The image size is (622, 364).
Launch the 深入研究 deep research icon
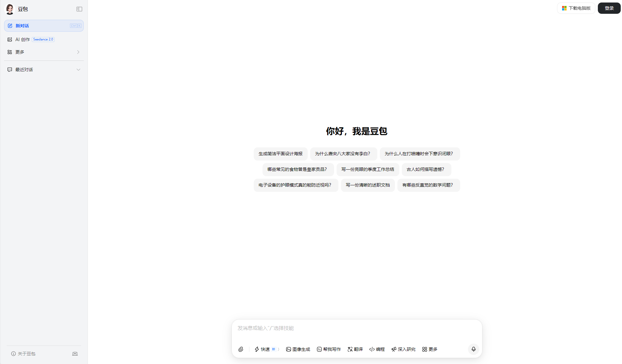(394, 349)
